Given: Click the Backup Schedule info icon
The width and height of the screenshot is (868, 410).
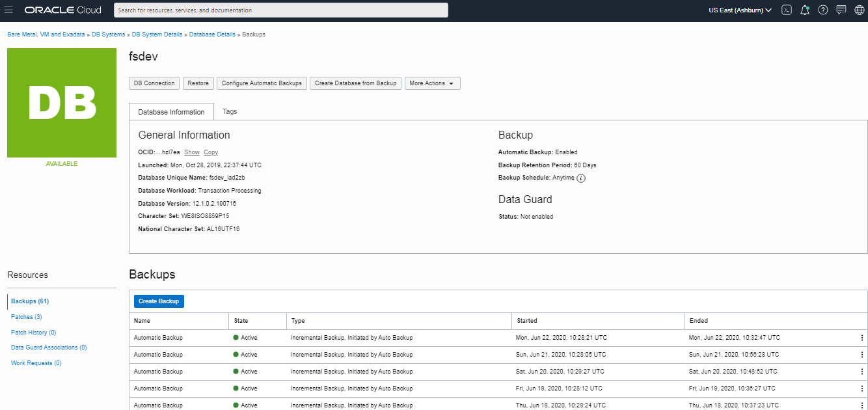Looking at the screenshot, I should coord(580,178).
